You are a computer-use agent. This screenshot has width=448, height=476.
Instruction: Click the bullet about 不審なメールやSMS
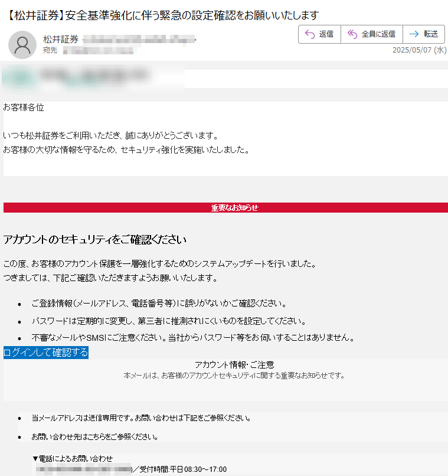(x=193, y=338)
